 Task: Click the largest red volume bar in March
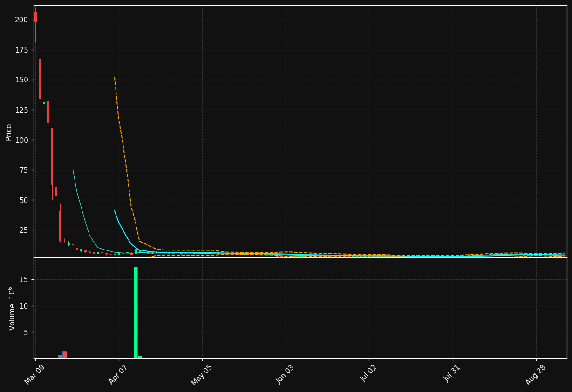pos(65,355)
